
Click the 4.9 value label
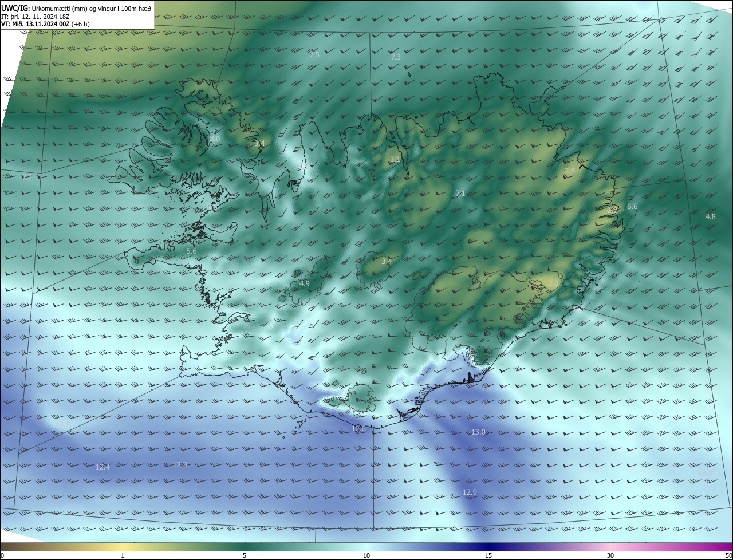coord(305,283)
